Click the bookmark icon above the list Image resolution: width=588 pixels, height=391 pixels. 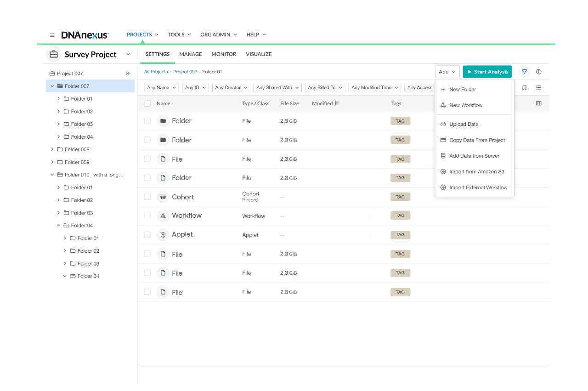click(525, 87)
